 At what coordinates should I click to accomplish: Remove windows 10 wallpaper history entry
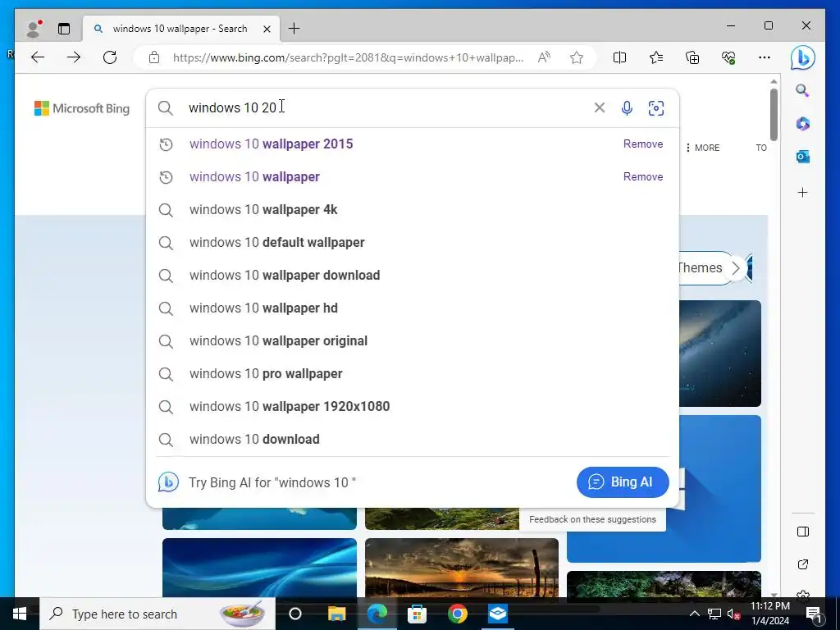643,177
